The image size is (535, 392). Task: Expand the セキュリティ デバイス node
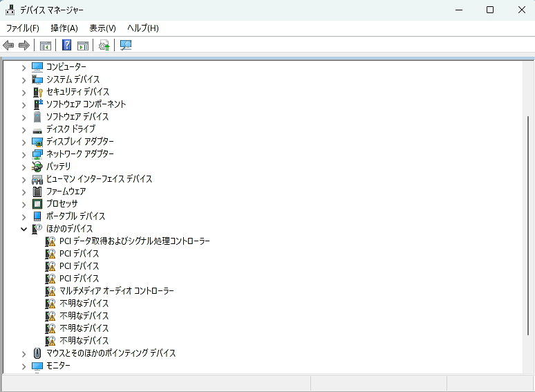point(24,93)
